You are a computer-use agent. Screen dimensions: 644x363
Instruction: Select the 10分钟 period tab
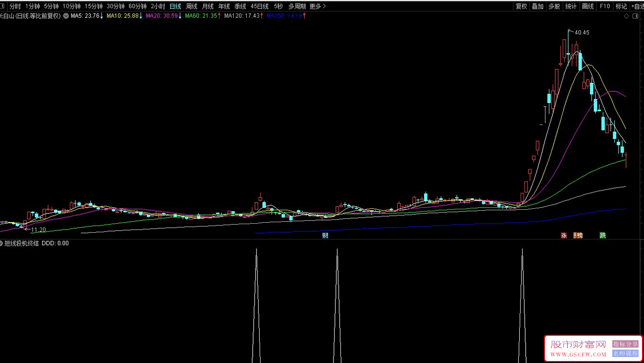tap(71, 6)
